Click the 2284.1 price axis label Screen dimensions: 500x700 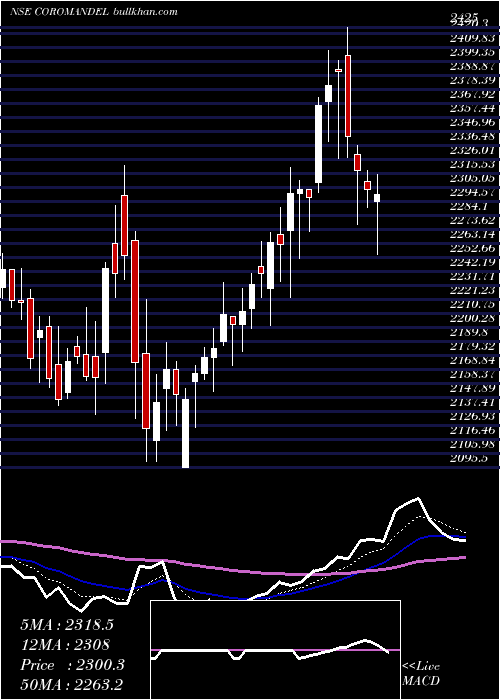[x=470, y=206]
